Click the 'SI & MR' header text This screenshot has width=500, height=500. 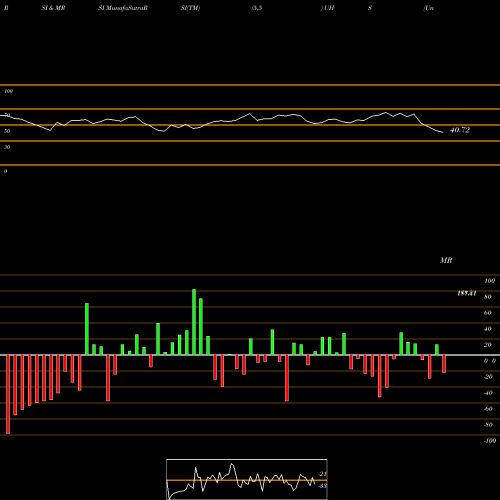[53, 8]
